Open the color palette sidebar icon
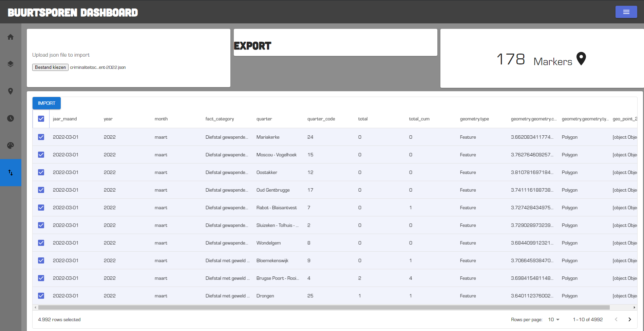 [11, 145]
